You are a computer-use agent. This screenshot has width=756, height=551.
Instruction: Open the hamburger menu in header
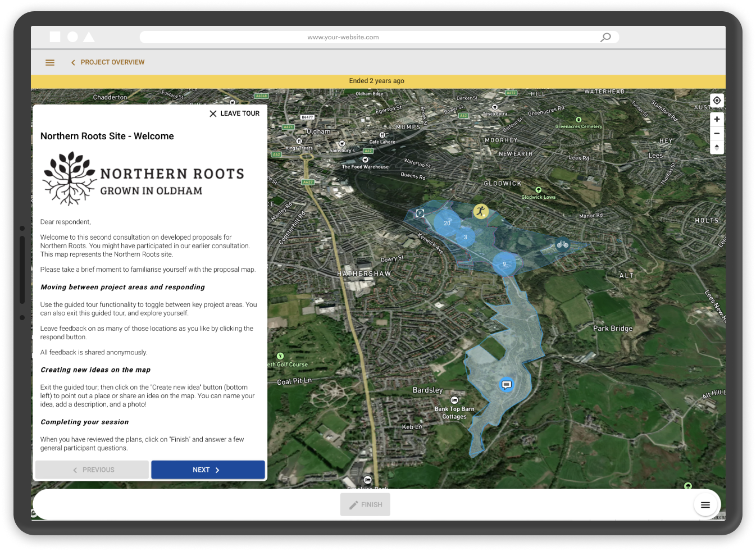tap(50, 62)
